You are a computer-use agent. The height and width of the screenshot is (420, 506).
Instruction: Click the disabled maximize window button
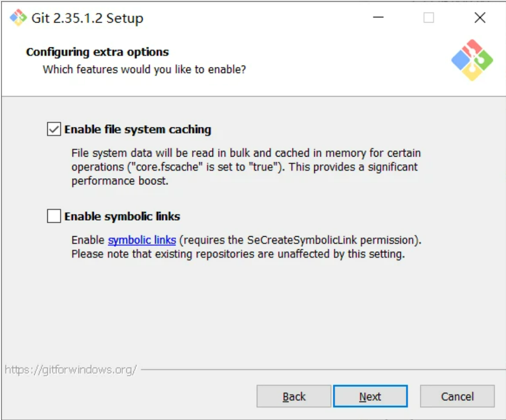pos(428,18)
